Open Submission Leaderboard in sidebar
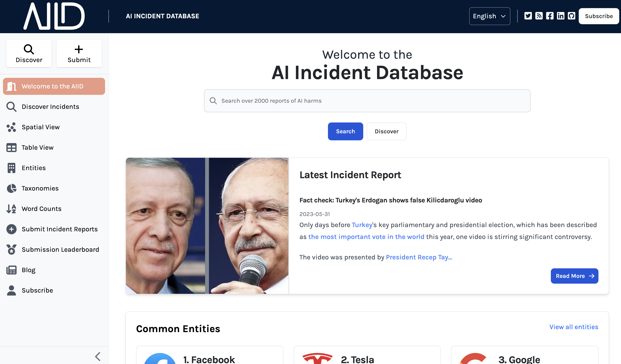 click(x=60, y=249)
